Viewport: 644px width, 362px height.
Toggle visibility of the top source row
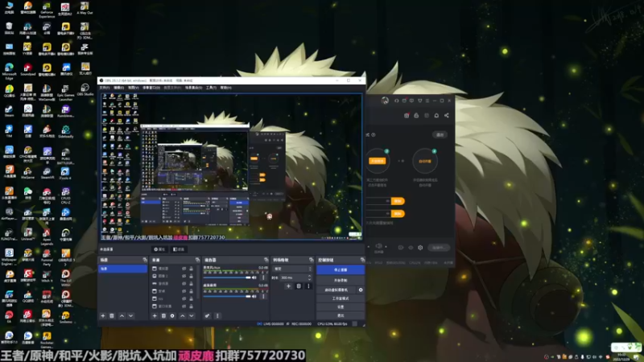(x=184, y=269)
